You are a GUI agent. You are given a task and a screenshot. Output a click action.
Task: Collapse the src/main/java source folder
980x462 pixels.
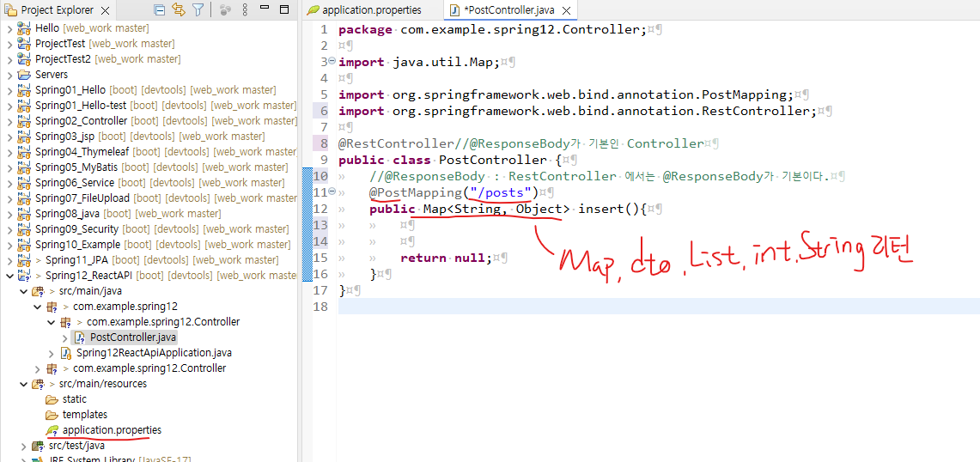coord(24,291)
